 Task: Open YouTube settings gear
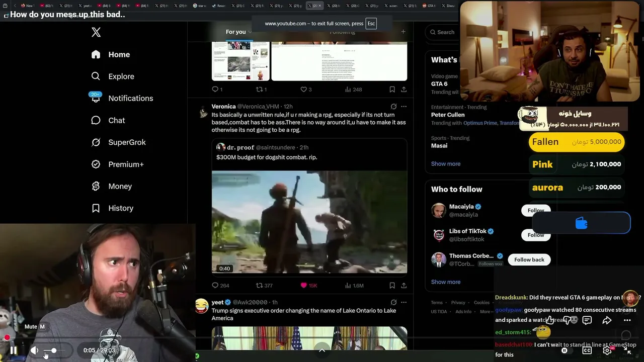607,351
